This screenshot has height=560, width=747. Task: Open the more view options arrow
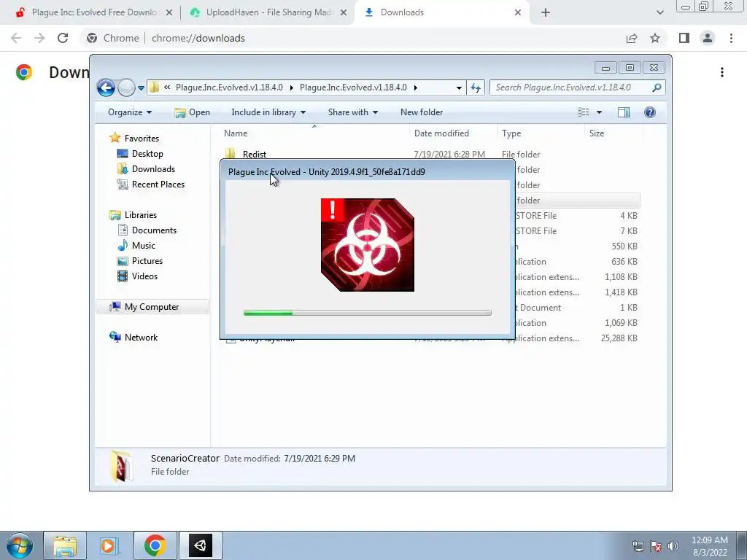(600, 112)
